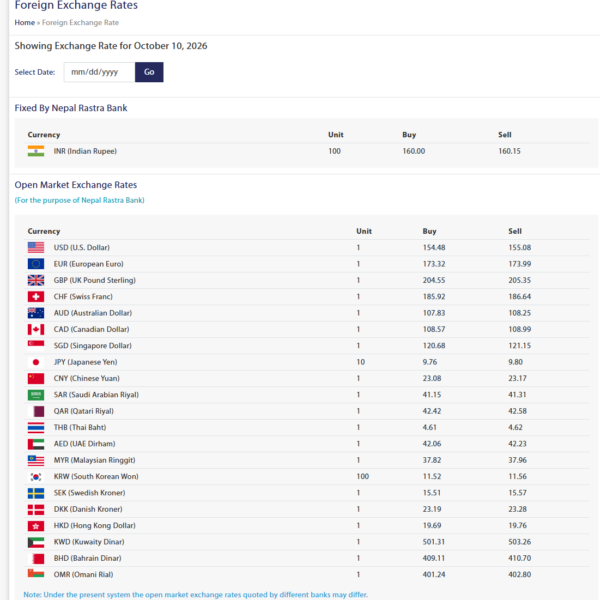Select the AUD (Australian Dollar) row label
The width and height of the screenshot is (600, 600).
[93, 313]
